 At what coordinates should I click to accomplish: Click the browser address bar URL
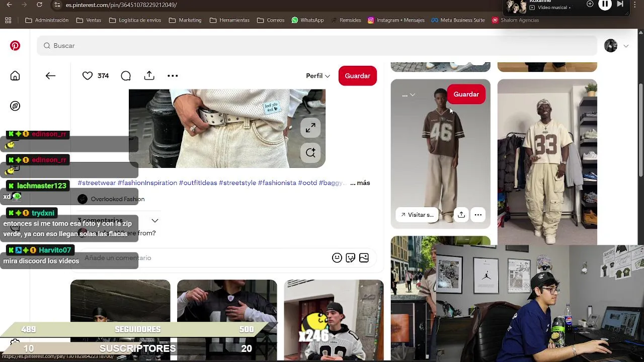coord(121,5)
